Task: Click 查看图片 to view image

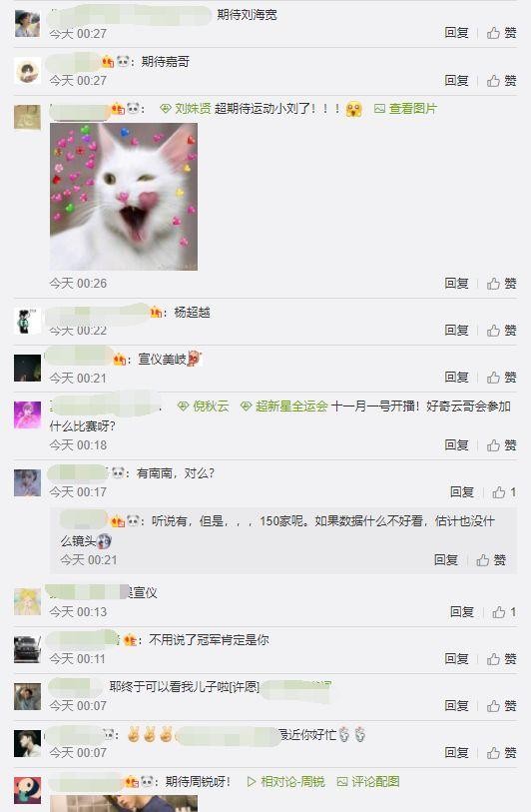Action: (406, 108)
